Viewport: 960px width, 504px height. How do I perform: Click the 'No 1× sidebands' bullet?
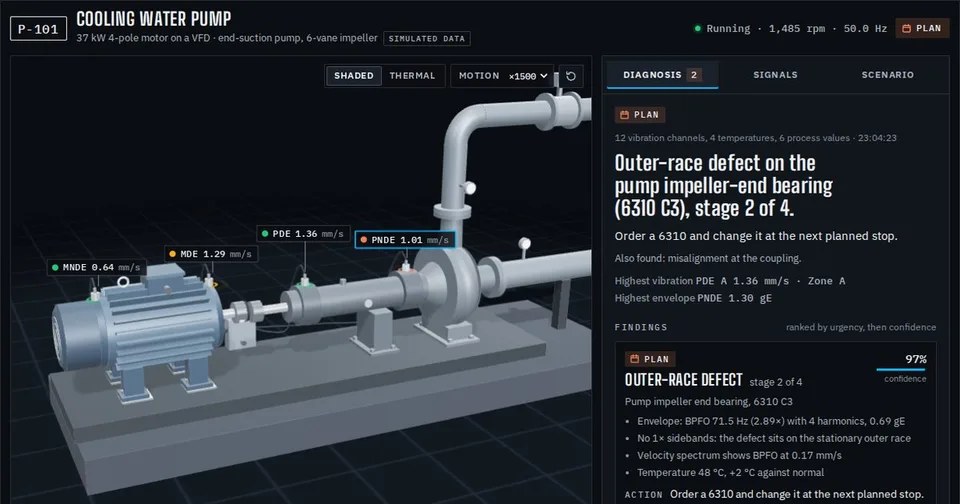coord(774,438)
